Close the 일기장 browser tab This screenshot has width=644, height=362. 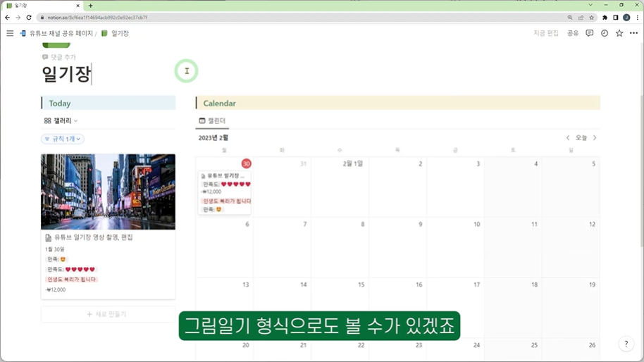pos(78,6)
